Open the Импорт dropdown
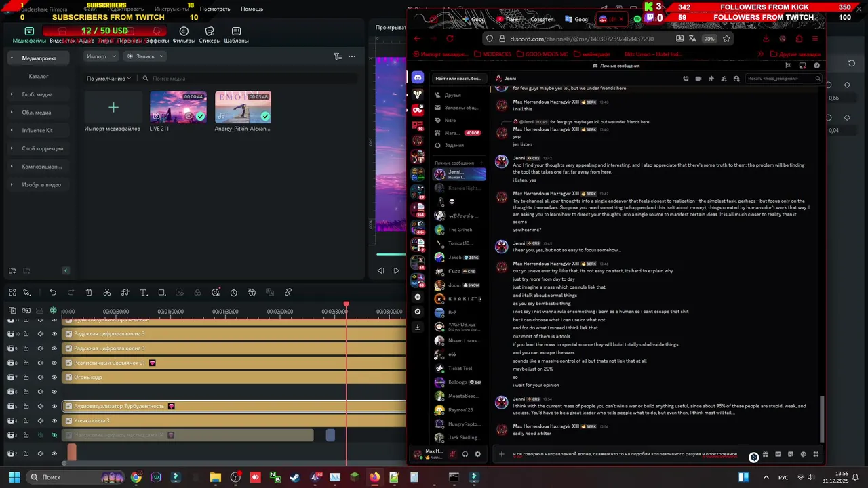868x488 pixels. click(x=100, y=56)
